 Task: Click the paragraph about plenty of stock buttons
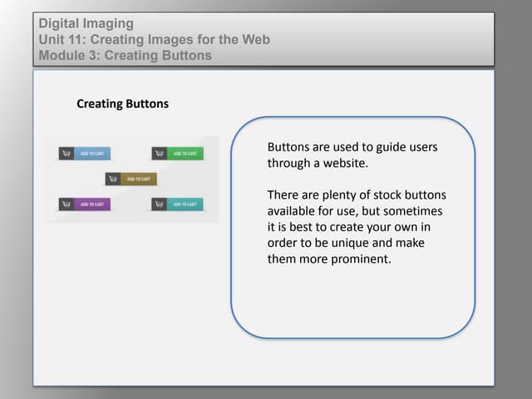pos(356,227)
